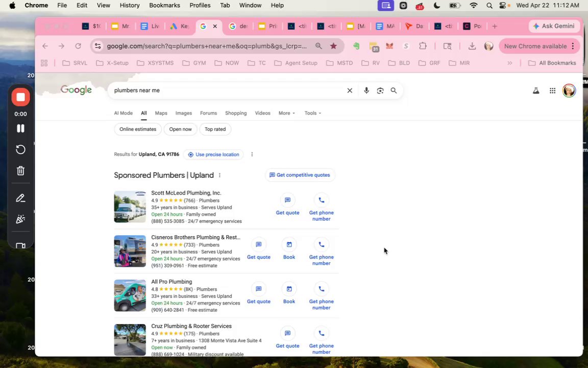Viewport: 588px width, 368px height.
Task: Toggle the Top rated filter chip
Action: click(215, 129)
